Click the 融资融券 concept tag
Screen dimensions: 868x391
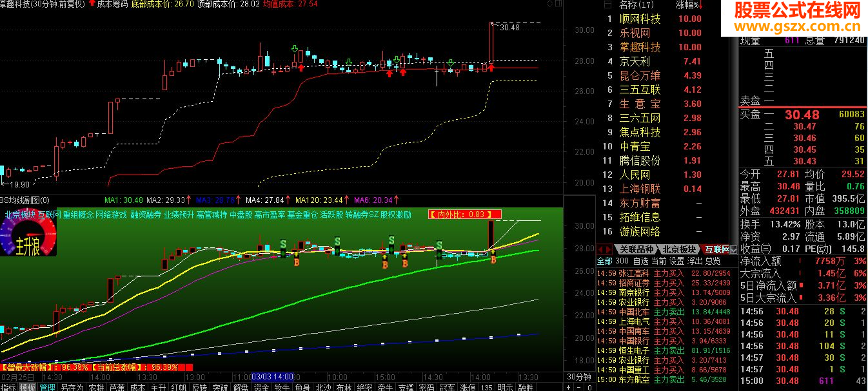pos(146,215)
